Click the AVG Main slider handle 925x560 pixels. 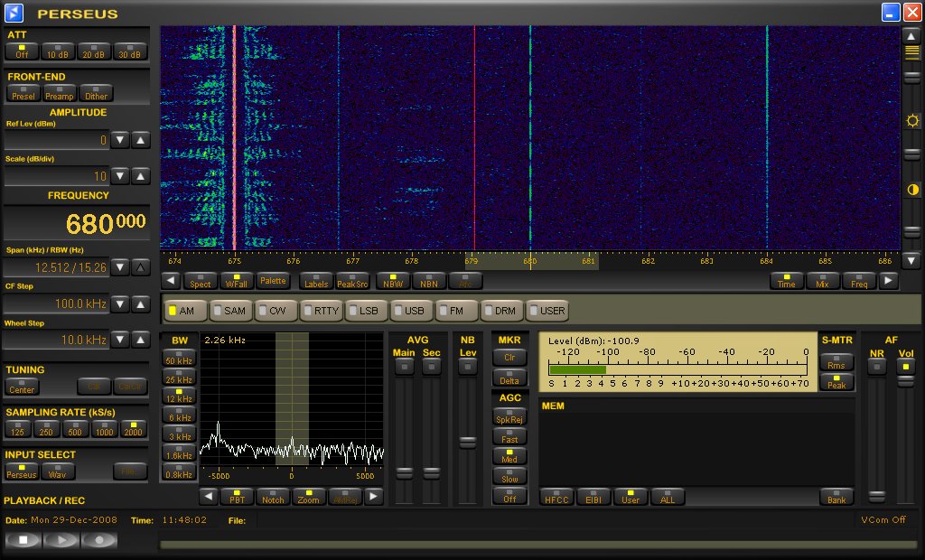point(405,472)
